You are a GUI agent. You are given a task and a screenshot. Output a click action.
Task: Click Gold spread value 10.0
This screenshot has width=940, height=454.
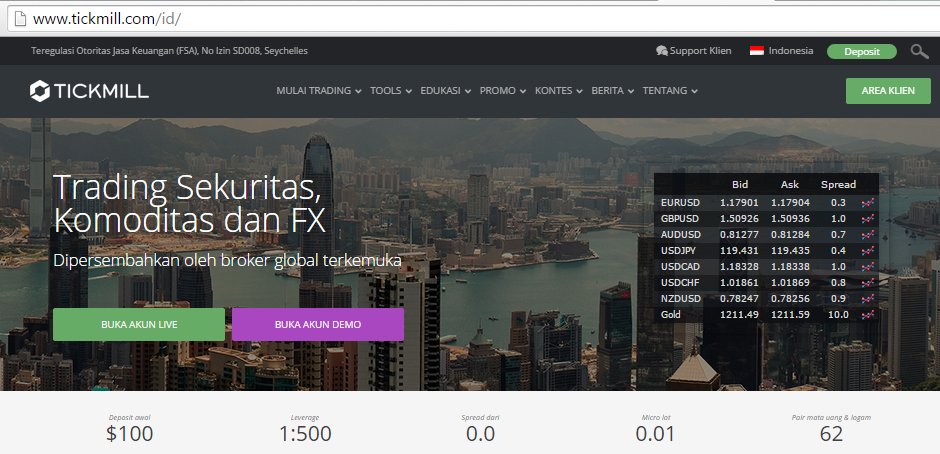tap(838, 314)
